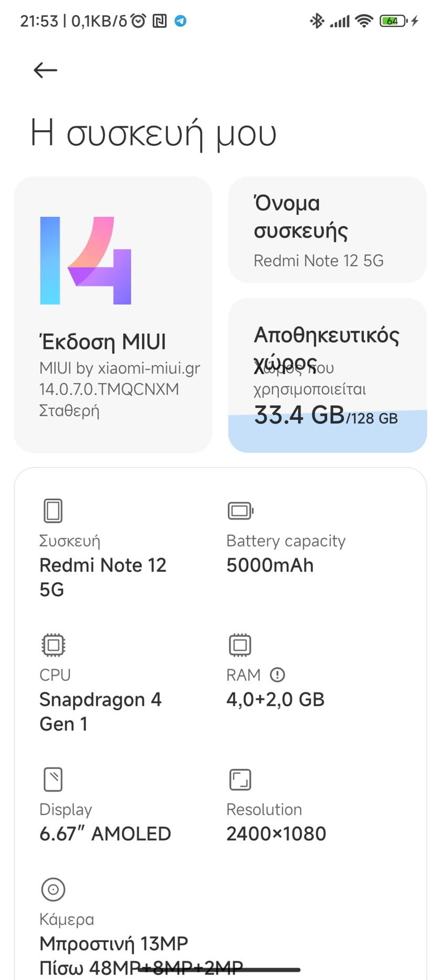This screenshot has height=980, width=441.
Task: Tap the 33.4 GB storage usage bar
Action: pyautogui.click(x=327, y=430)
